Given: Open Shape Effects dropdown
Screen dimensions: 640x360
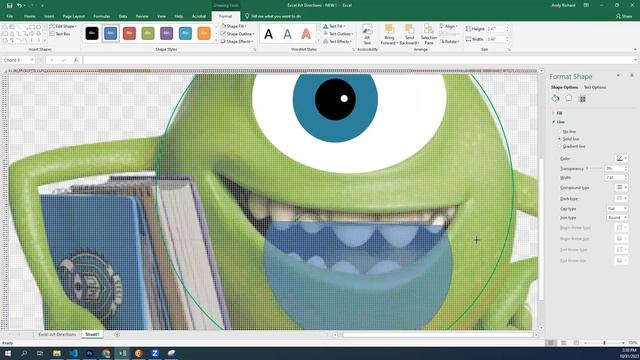Looking at the screenshot, I should pos(237,42).
